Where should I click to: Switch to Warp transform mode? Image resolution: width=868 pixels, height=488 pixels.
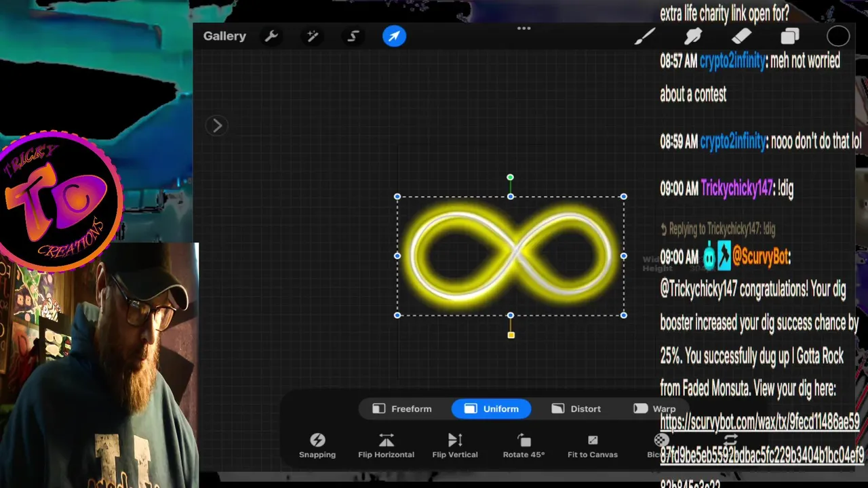654,409
